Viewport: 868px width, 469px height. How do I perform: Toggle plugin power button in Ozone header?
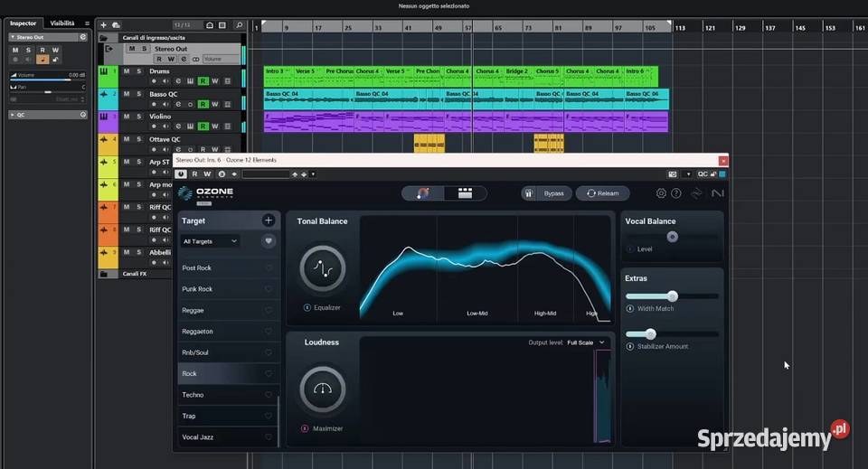[181, 174]
